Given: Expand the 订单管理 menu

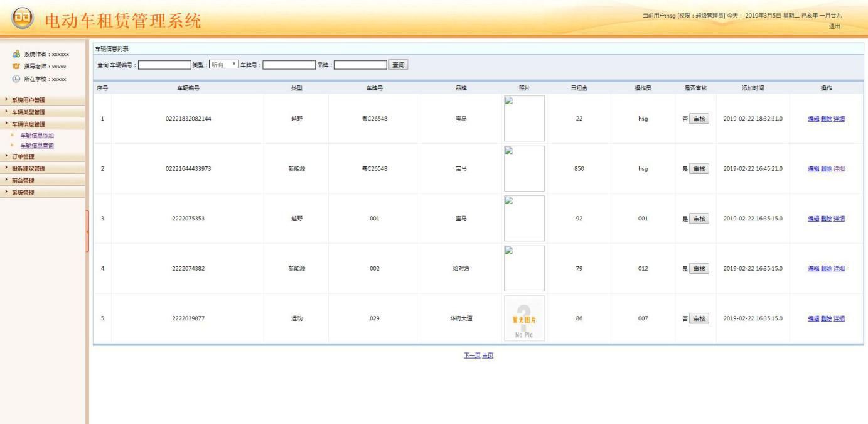Looking at the screenshot, I should [x=42, y=156].
